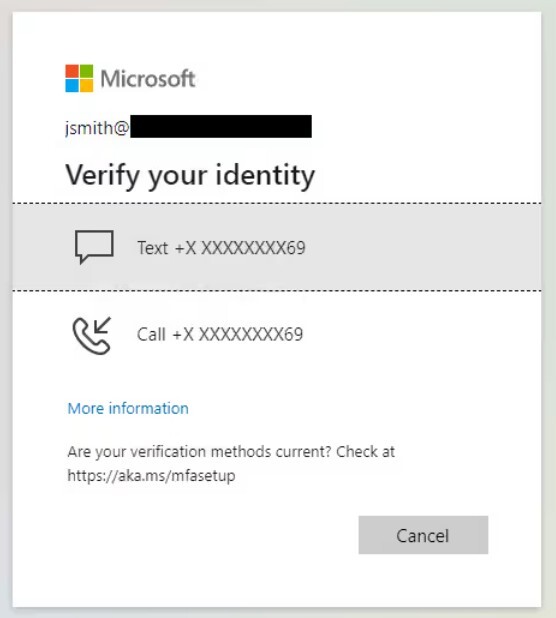Click the Microsoft four-color logo
The height and width of the screenshot is (618, 556).
pos(79,78)
